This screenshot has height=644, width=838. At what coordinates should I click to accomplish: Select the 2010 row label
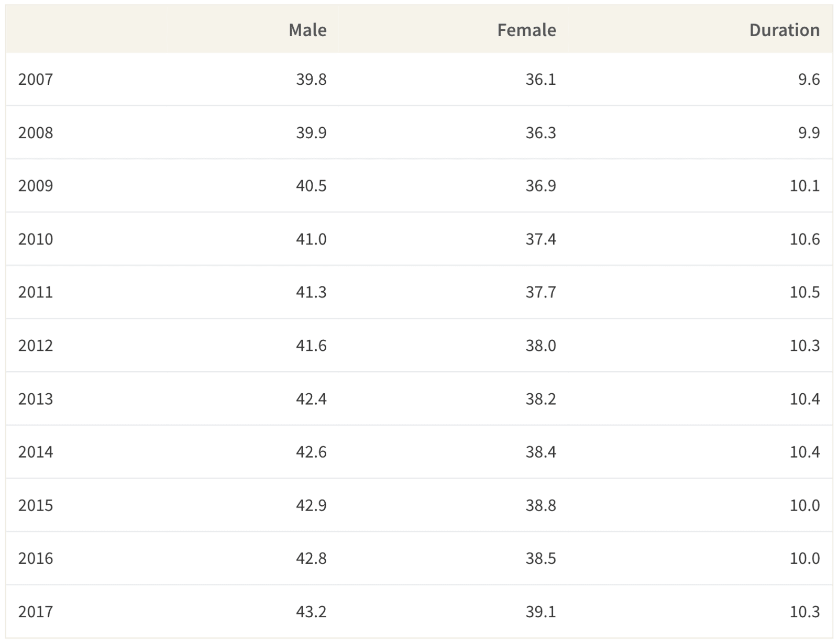click(x=36, y=239)
